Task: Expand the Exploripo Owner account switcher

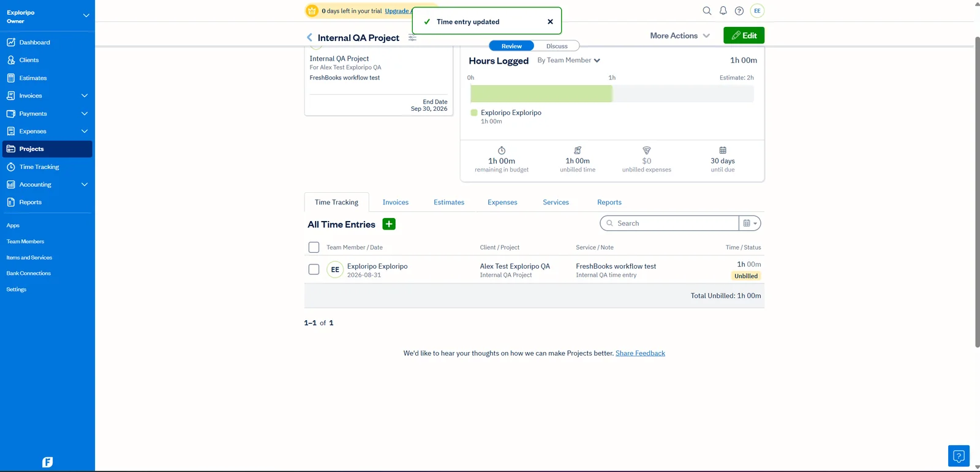Action: [86, 15]
